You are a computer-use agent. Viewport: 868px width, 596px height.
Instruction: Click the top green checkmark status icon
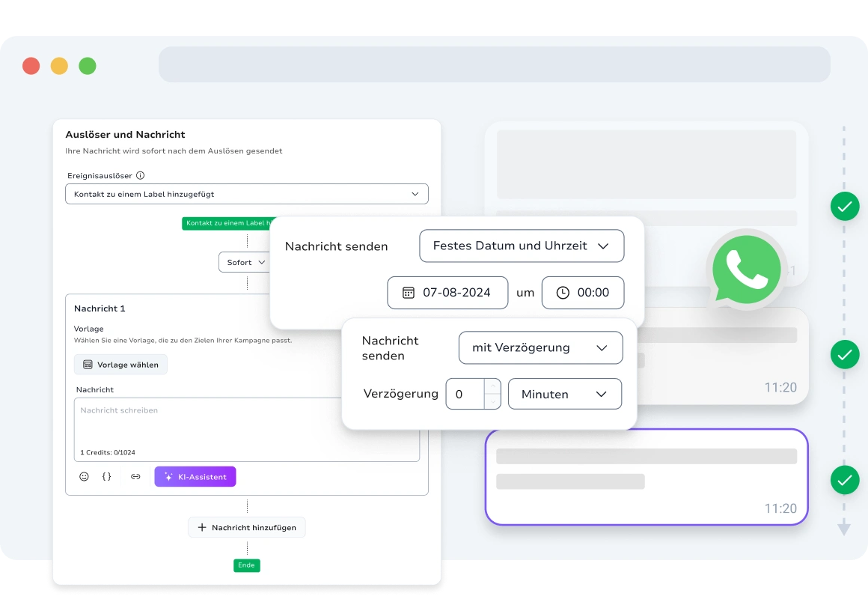point(844,206)
